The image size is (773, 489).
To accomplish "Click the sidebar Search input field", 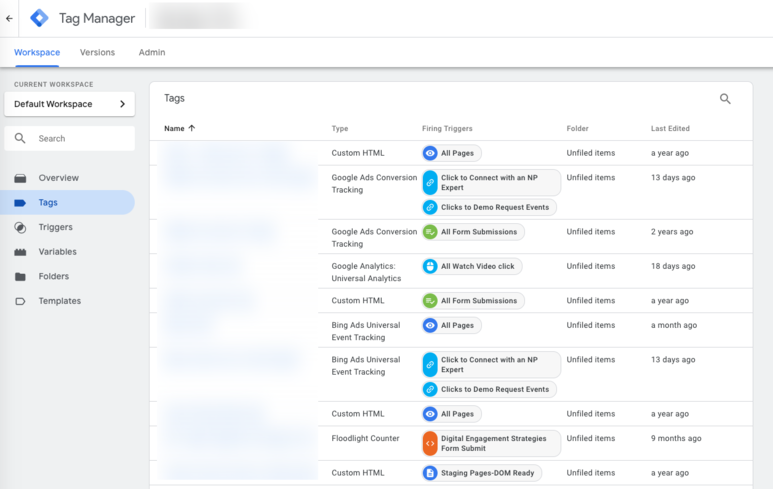I will (x=70, y=139).
